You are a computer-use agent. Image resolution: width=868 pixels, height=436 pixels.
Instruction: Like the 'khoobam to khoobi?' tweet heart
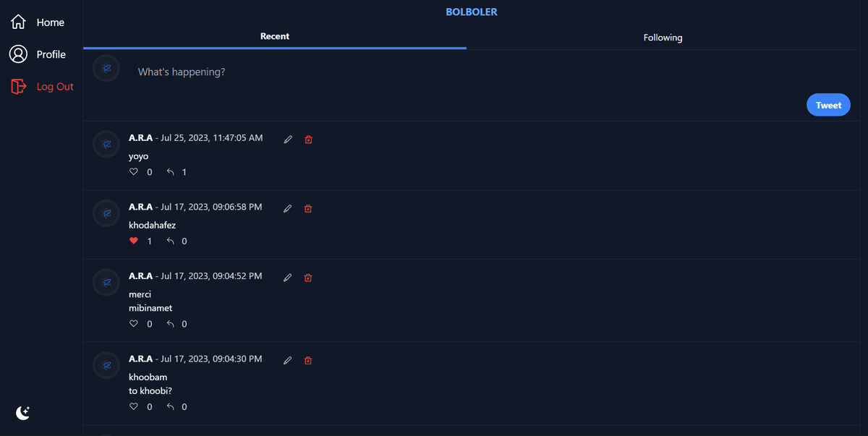[x=134, y=406]
